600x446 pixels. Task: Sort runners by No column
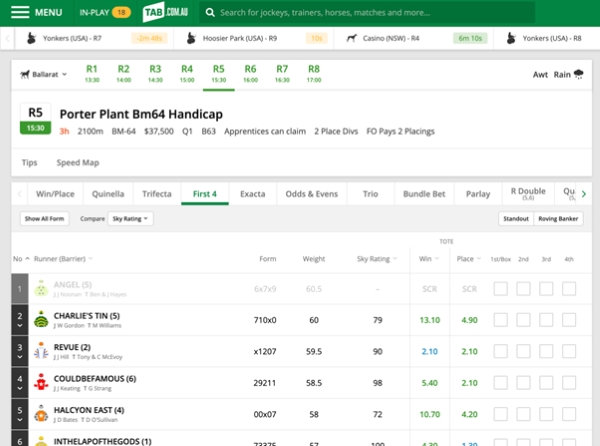tap(21, 259)
